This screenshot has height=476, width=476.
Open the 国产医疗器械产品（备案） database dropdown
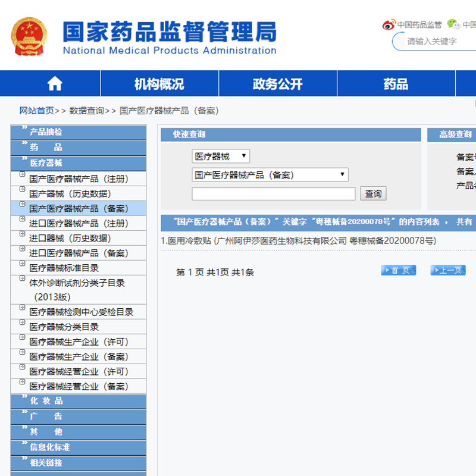pos(270,175)
